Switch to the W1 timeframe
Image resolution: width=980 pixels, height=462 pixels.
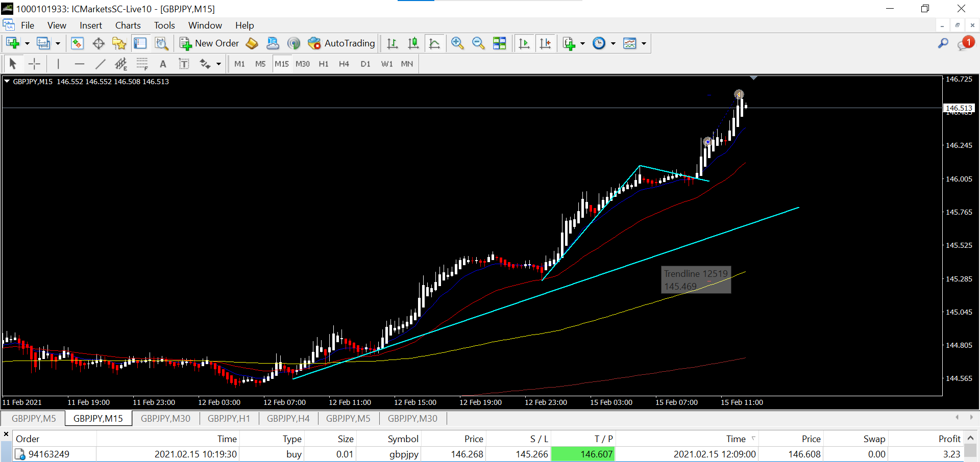[x=387, y=64]
